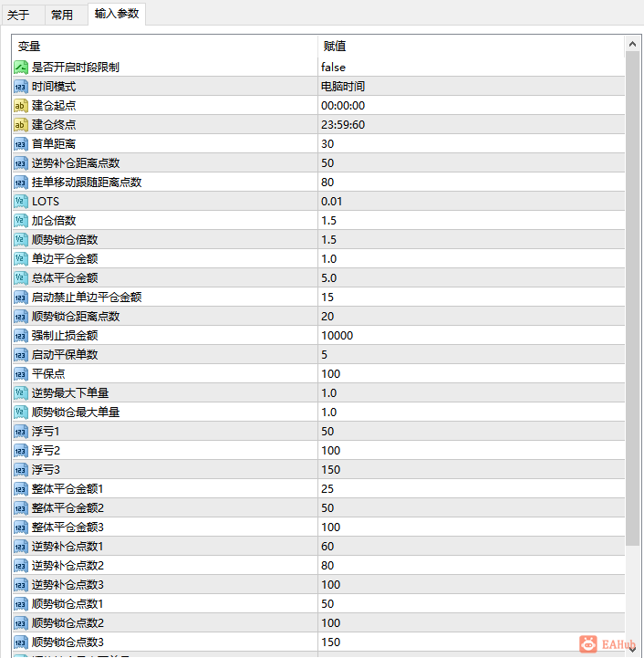Click the double icon beside 顺势锁仓最大单量
Image resolution: width=644 pixels, height=658 pixels.
[21, 413]
